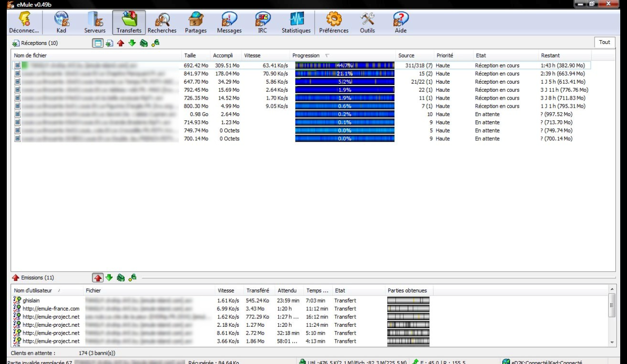Click the Attendu column header
The width and height of the screenshot is (627, 364).
[289, 291]
